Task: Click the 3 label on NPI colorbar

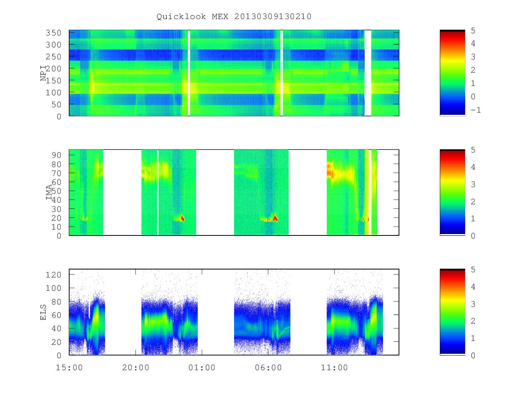Action: tap(472, 57)
